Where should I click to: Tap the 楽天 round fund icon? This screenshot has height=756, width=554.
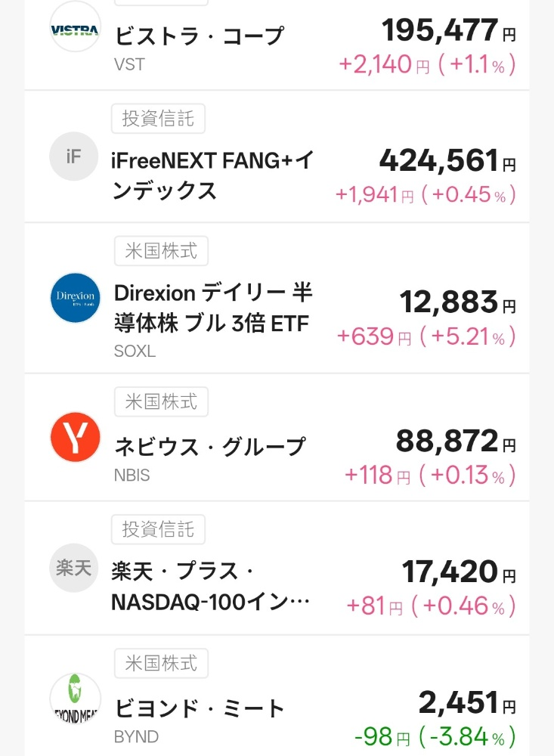[x=74, y=568]
